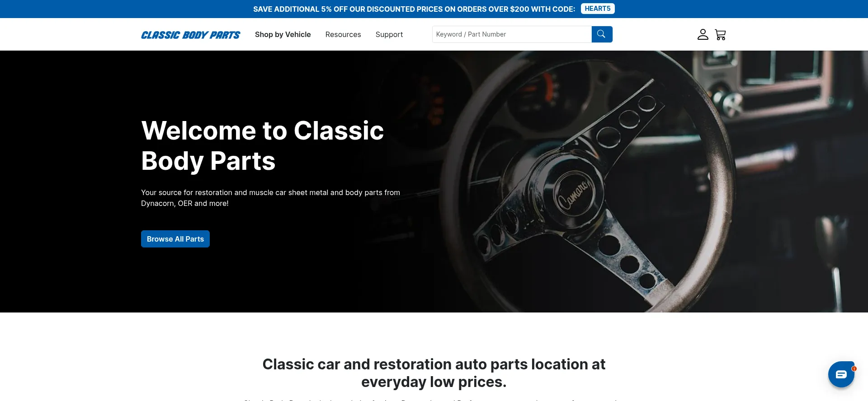Click the 'Your source for restoration' description text
The width and height of the screenshot is (868, 401).
[x=270, y=198]
